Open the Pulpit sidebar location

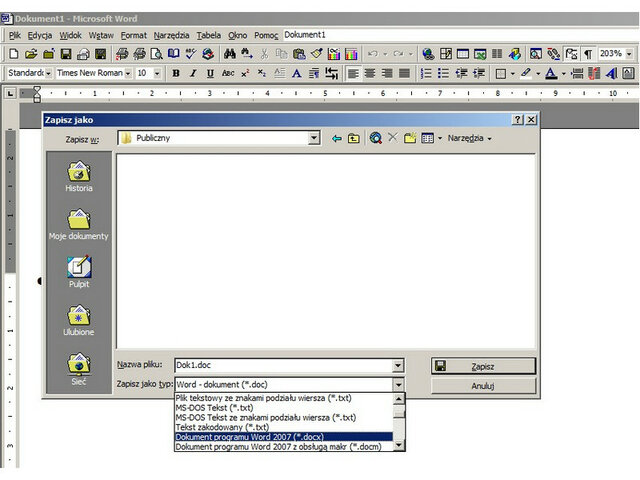click(79, 272)
